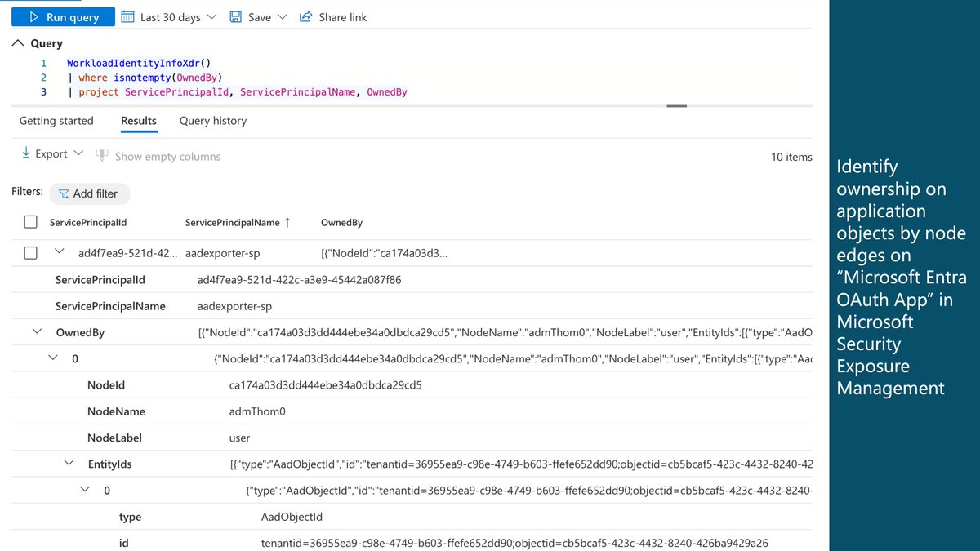The width and height of the screenshot is (980, 551).
Task: Click the id value starting tenantid=36955ea9
Action: pos(514,543)
